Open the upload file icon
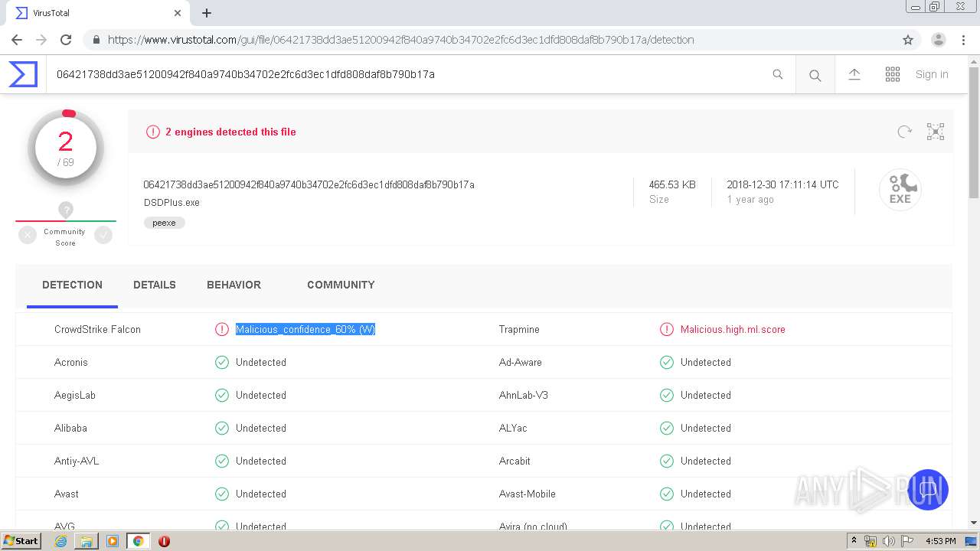This screenshot has height=551, width=980. [854, 74]
